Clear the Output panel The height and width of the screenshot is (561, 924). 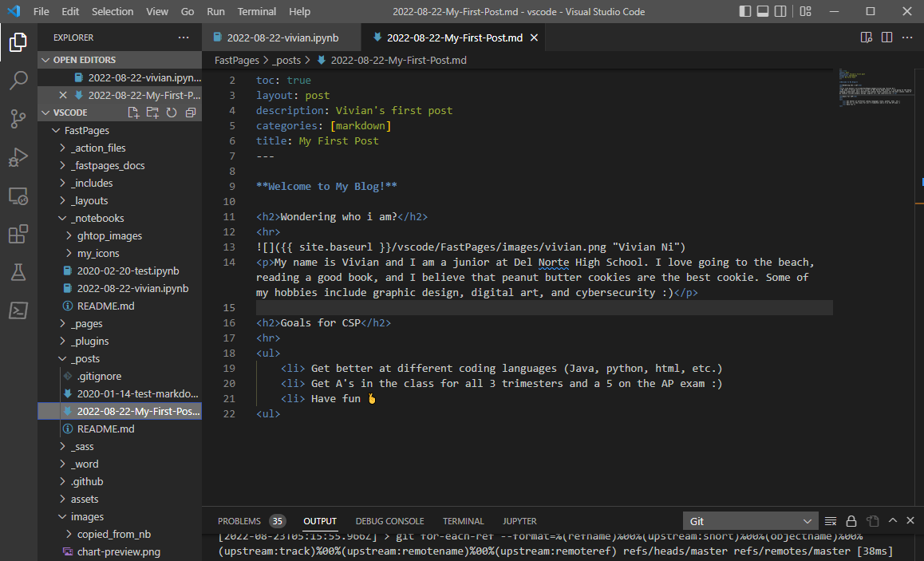click(x=831, y=520)
